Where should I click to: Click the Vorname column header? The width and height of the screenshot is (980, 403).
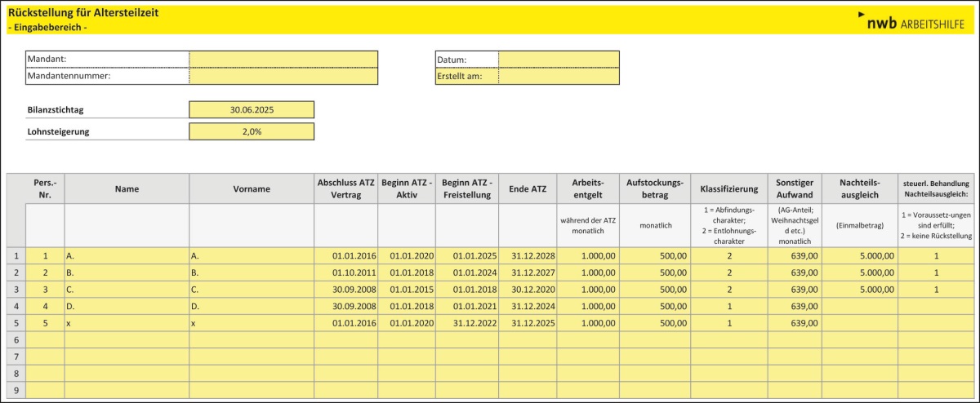click(252, 188)
